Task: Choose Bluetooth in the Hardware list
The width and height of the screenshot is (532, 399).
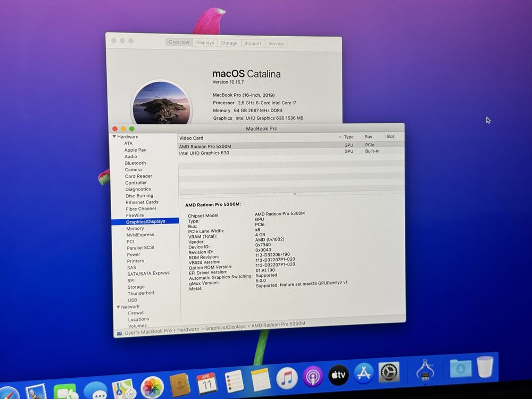Action: (x=135, y=163)
